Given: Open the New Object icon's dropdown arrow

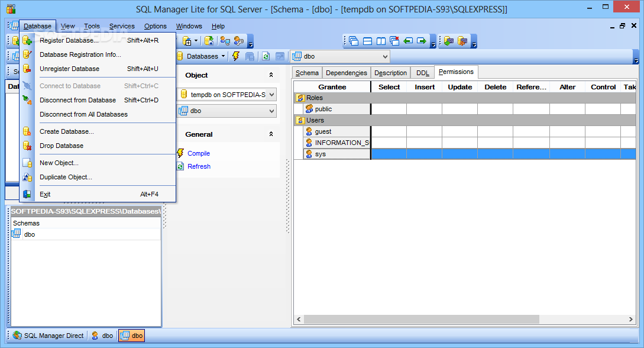Looking at the screenshot, I should point(196,41).
